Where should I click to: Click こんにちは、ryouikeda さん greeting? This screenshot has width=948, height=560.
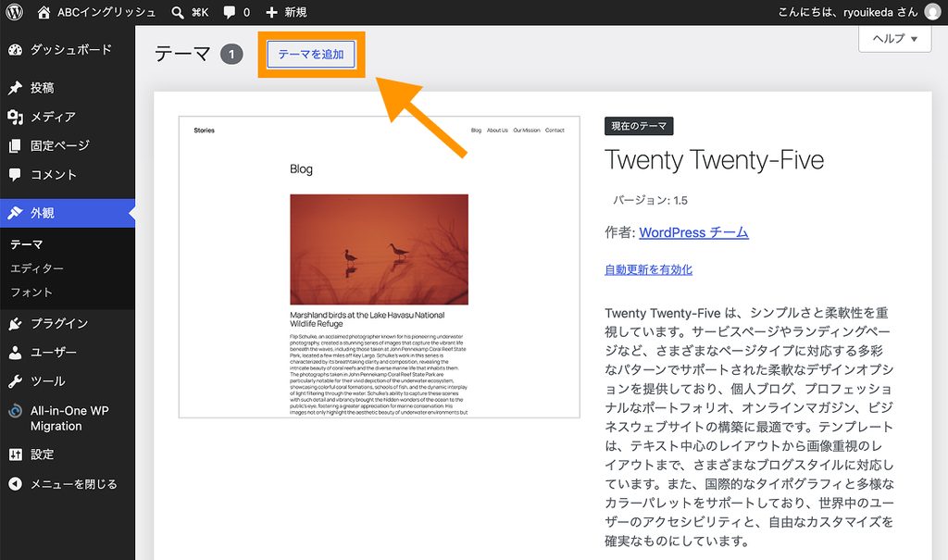tap(848, 12)
